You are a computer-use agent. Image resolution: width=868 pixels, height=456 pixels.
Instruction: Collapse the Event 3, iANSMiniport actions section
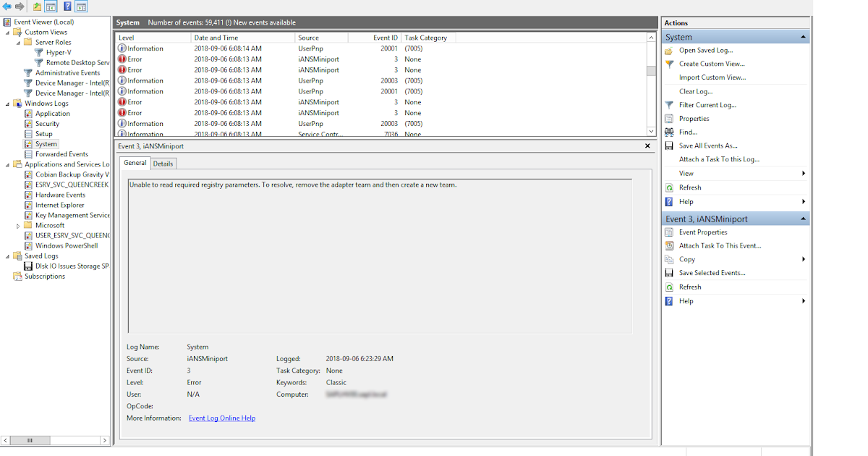[801, 218]
